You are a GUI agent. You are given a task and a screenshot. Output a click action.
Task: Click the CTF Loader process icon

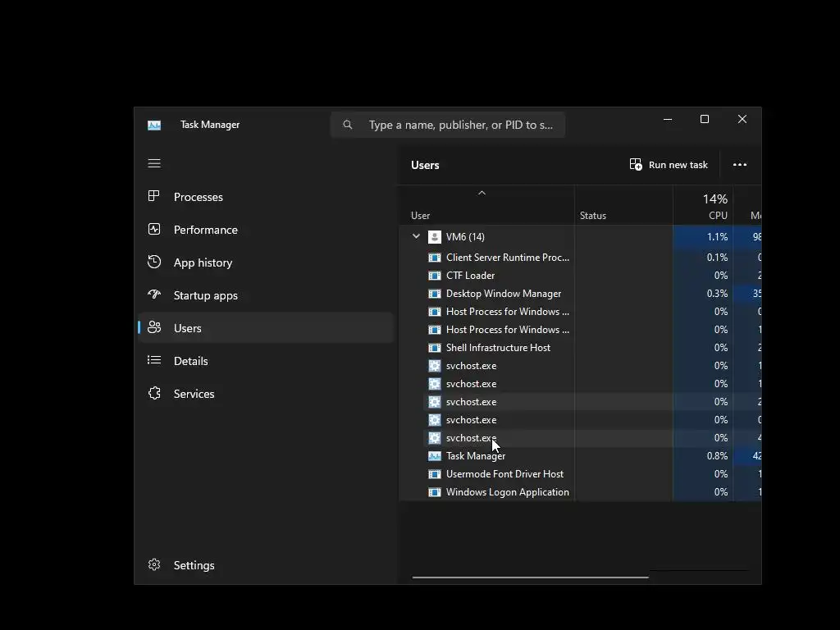pos(435,276)
